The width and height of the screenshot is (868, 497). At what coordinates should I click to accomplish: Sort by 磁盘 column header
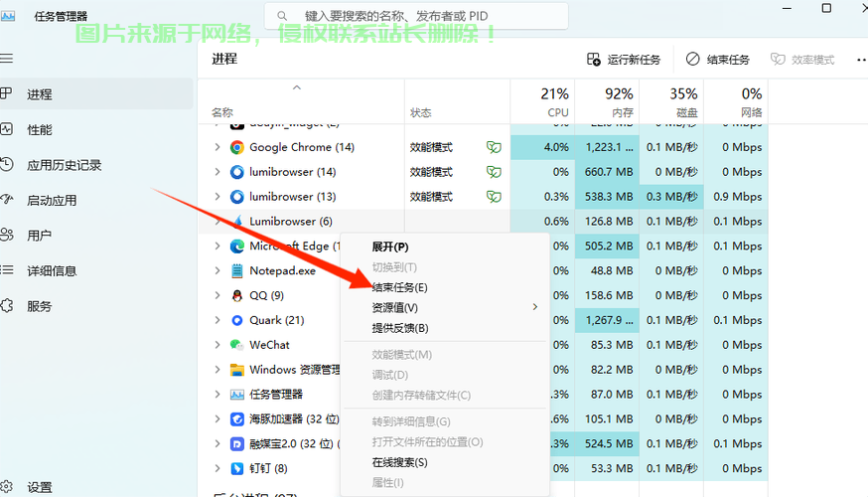(x=671, y=101)
